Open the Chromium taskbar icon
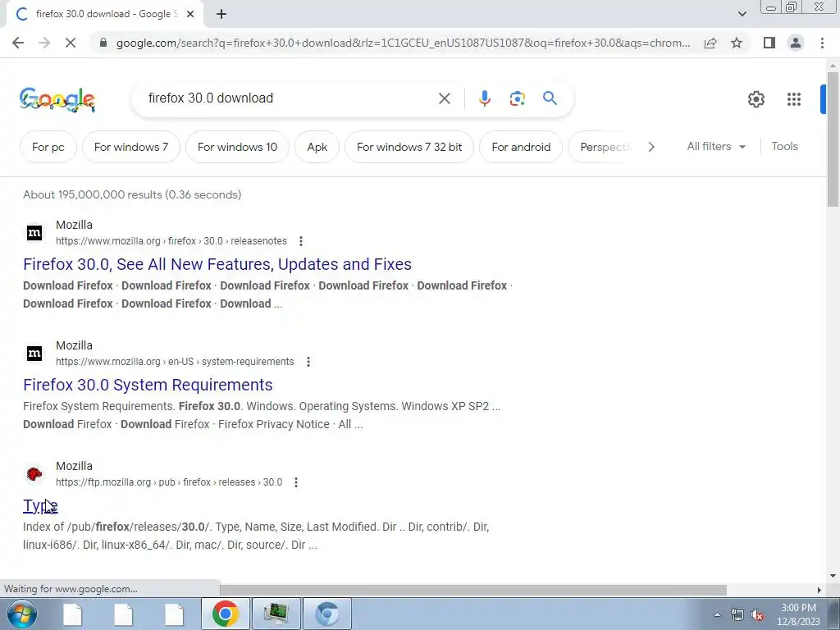840x630 pixels. (326, 614)
